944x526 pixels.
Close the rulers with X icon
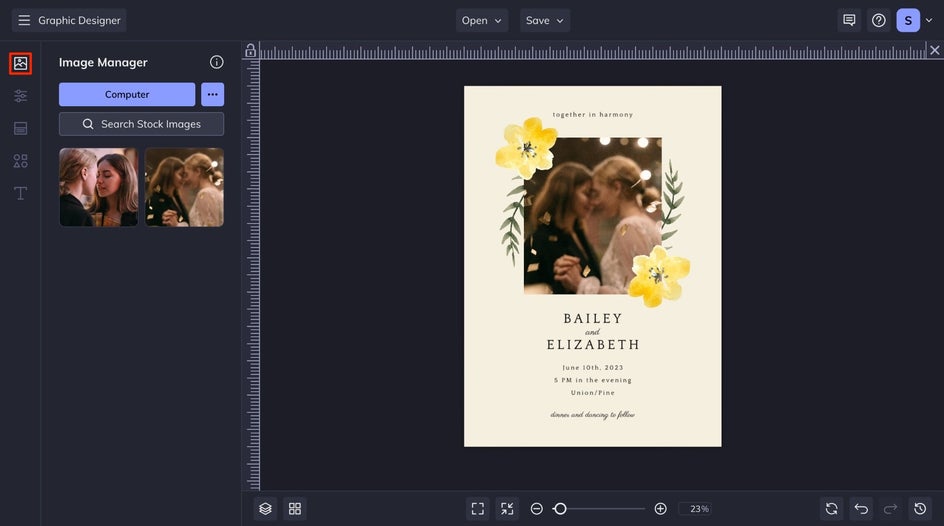(x=934, y=51)
